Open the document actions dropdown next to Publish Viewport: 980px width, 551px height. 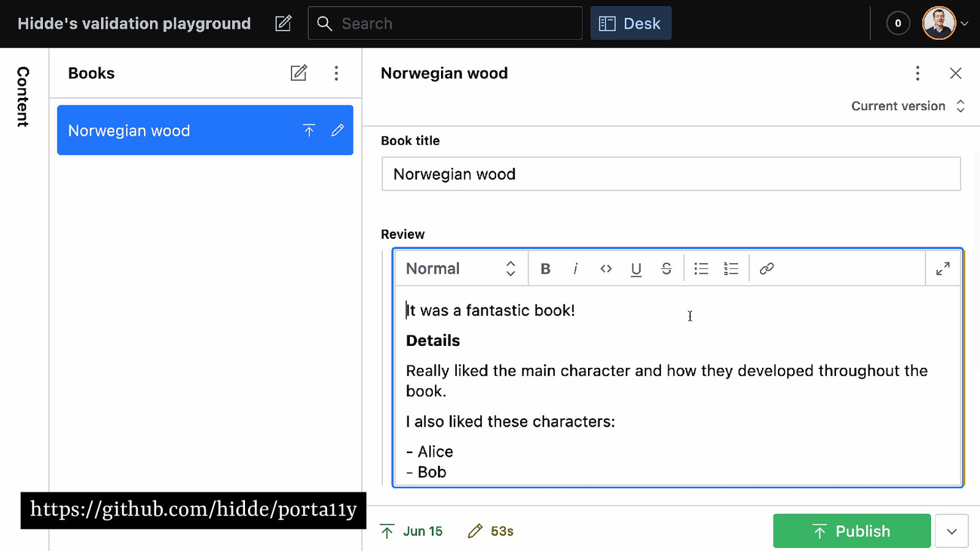951,531
